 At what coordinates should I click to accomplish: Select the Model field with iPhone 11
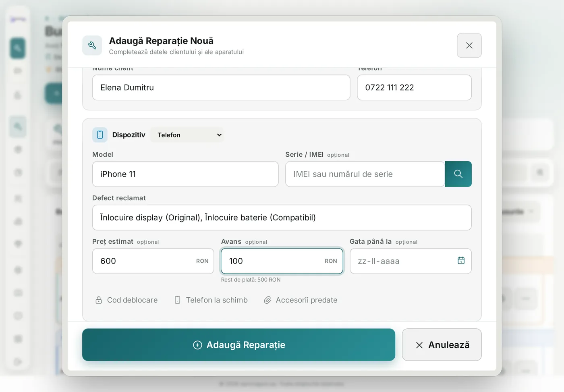185,174
